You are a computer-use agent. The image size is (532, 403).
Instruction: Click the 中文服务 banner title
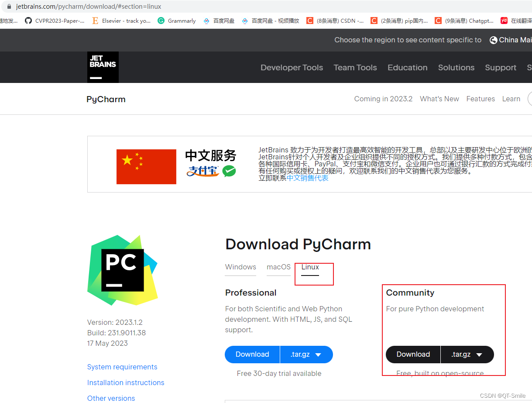[210, 155]
